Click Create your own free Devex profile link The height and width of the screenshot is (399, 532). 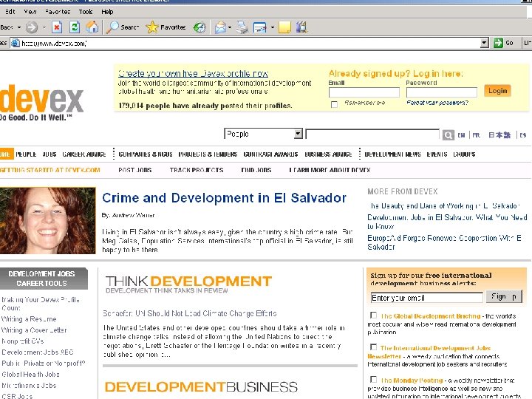click(x=194, y=73)
